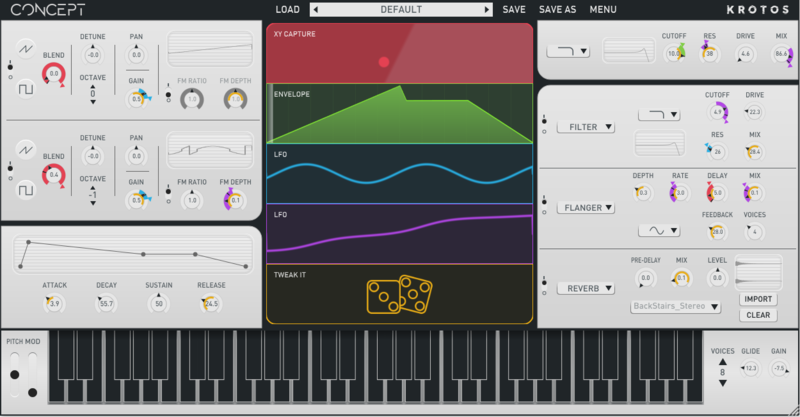Select the blue LFO modulator panel

click(x=399, y=174)
